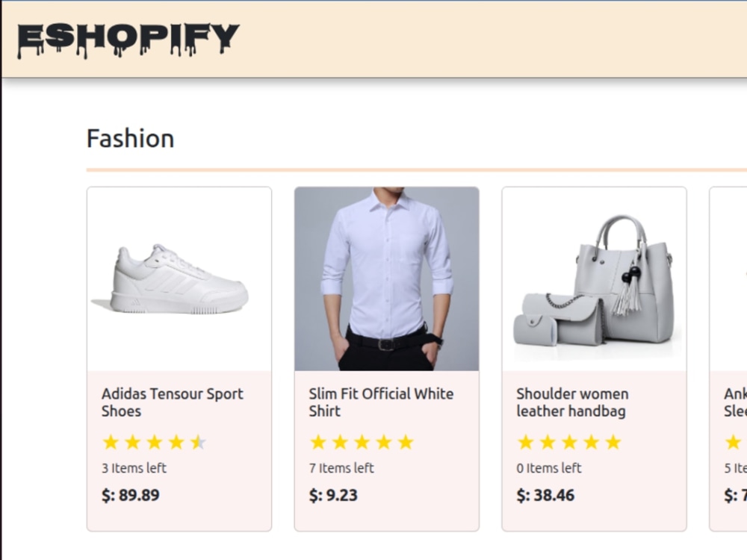
Task: Click the star on the partially visible fourth card
Action: click(x=734, y=442)
